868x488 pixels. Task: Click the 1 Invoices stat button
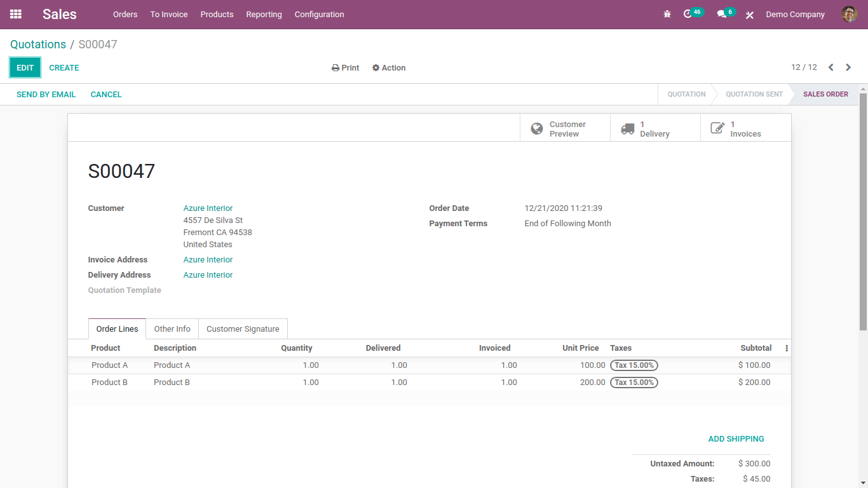click(x=746, y=128)
